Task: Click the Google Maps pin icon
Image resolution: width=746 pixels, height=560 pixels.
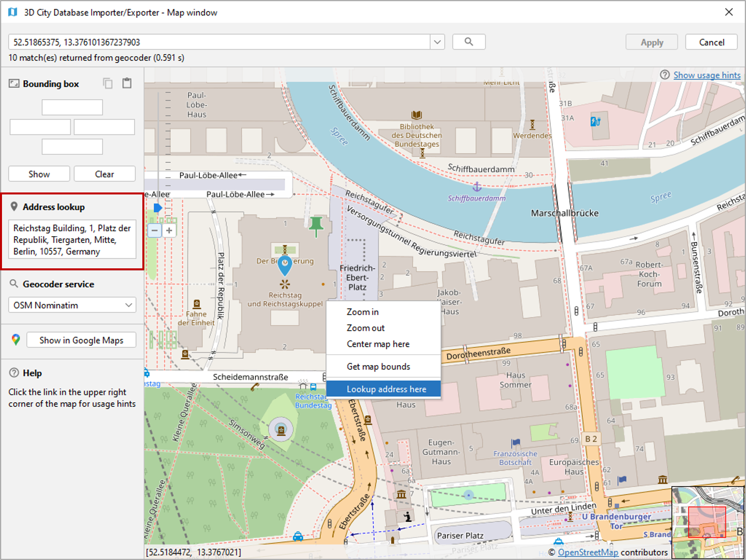Action: (x=16, y=340)
